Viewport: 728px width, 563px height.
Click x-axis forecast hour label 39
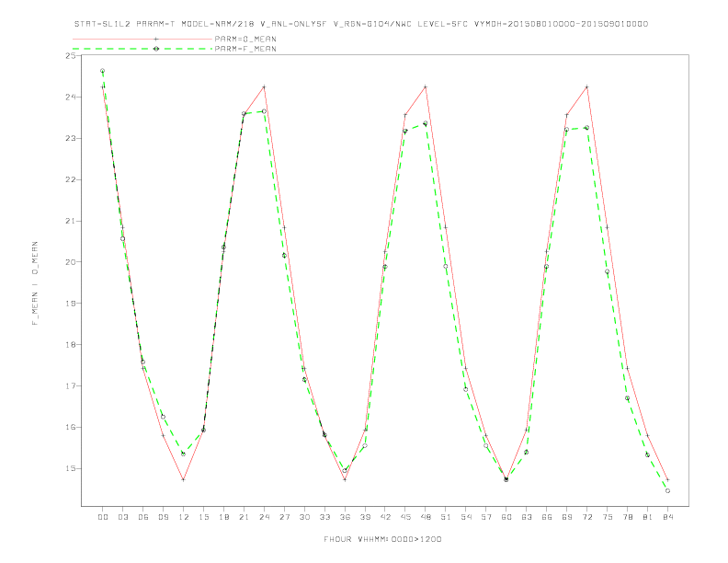coord(365,517)
